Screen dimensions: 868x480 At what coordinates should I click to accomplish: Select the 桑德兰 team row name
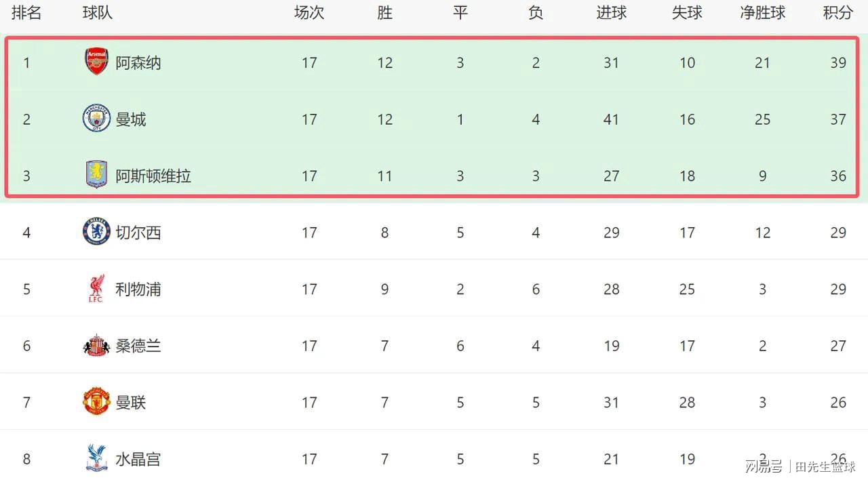pos(138,346)
